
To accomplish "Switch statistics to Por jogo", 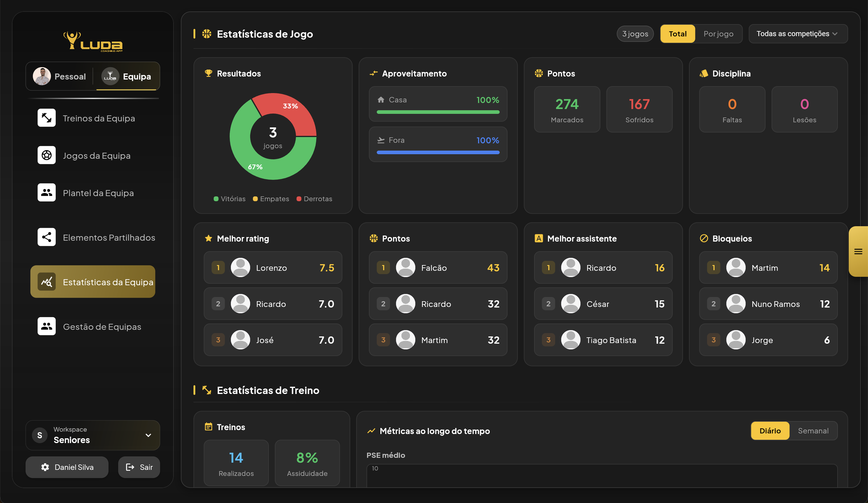I will pyautogui.click(x=718, y=34).
